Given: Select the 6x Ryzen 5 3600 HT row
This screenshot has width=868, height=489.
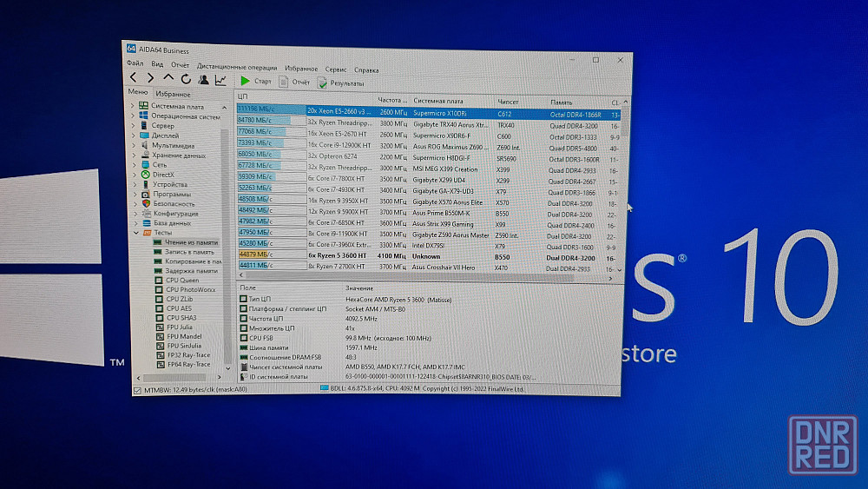Looking at the screenshot, I should coord(427,256).
